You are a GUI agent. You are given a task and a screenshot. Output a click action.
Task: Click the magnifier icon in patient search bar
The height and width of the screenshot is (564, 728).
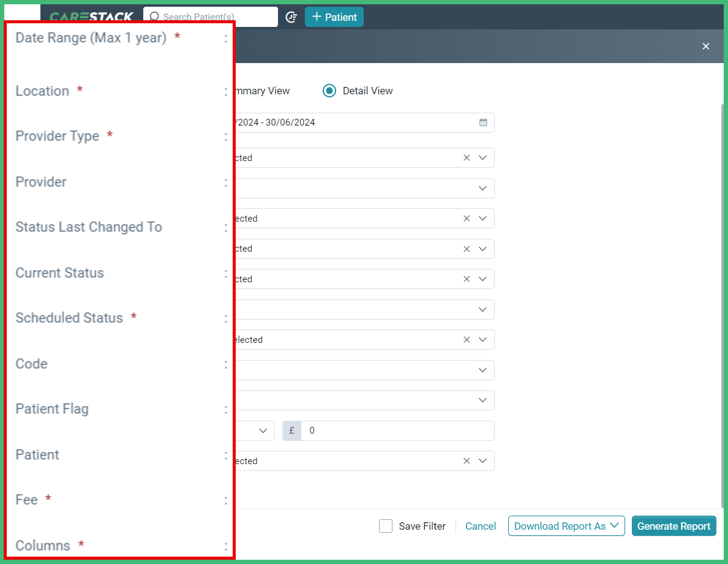point(155,17)
